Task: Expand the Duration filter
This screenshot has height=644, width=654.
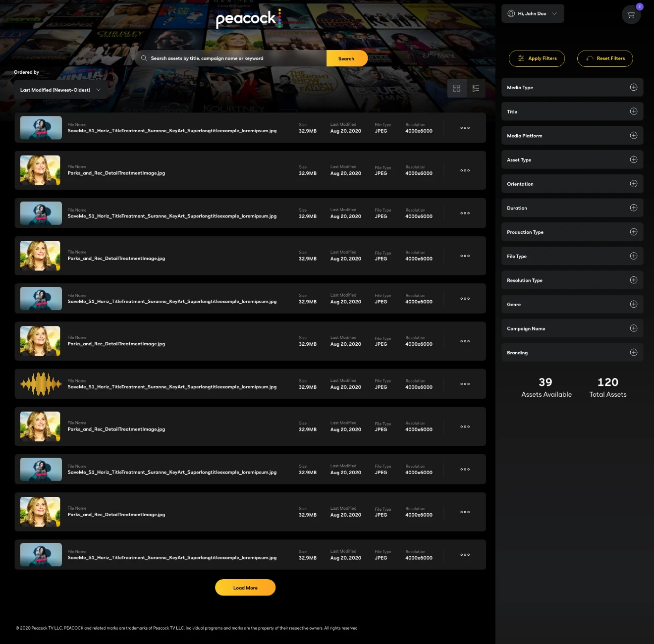Action: 572,208
